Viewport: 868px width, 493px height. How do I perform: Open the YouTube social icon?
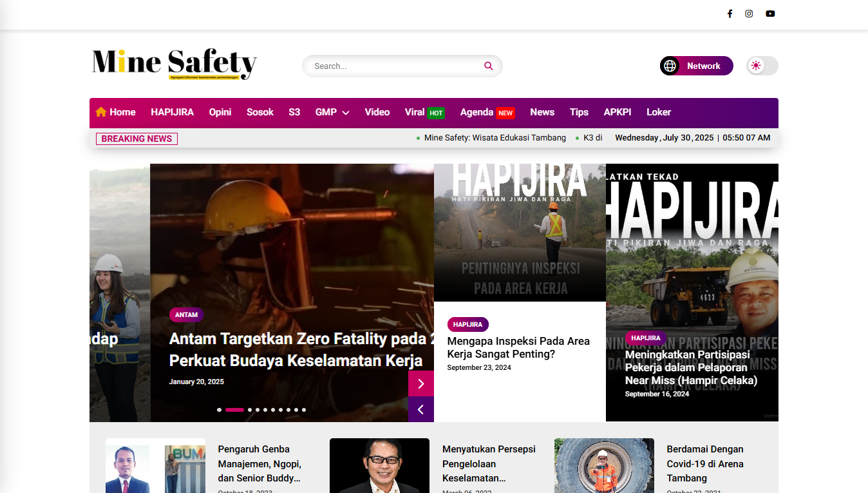click(x=770, y=14)
